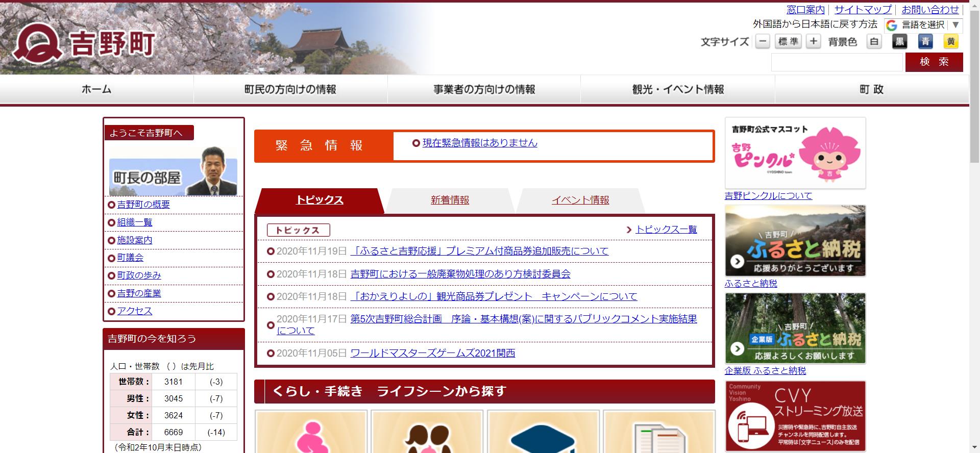This screenshot has width=980, height=453.
Task: Open the お問い合わせ link
Action: coord(930,10)
